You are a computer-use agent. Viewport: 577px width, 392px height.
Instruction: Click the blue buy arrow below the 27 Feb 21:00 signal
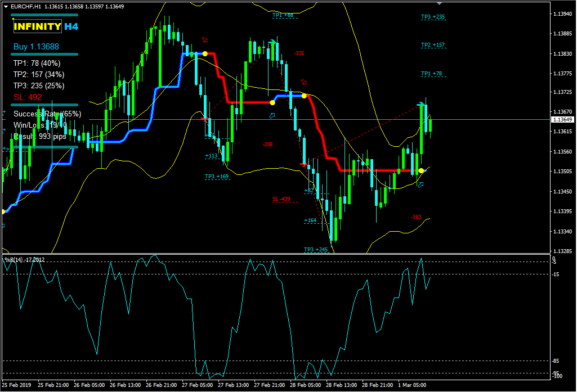tap(272, 116)
